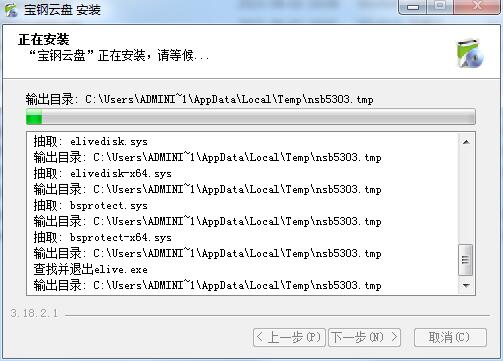Click the log list scroll down arrow
The image size is (503, 361).
click(466, 286)
